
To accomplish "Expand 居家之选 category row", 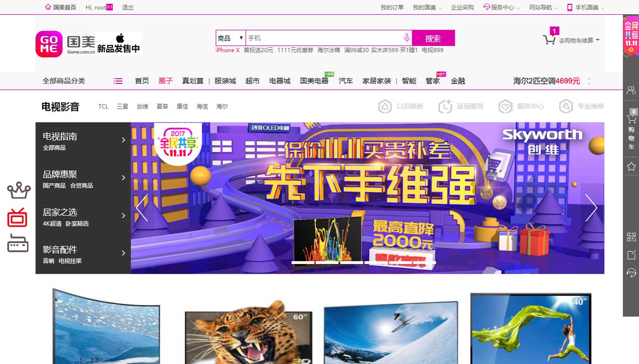I will (83, 217).
